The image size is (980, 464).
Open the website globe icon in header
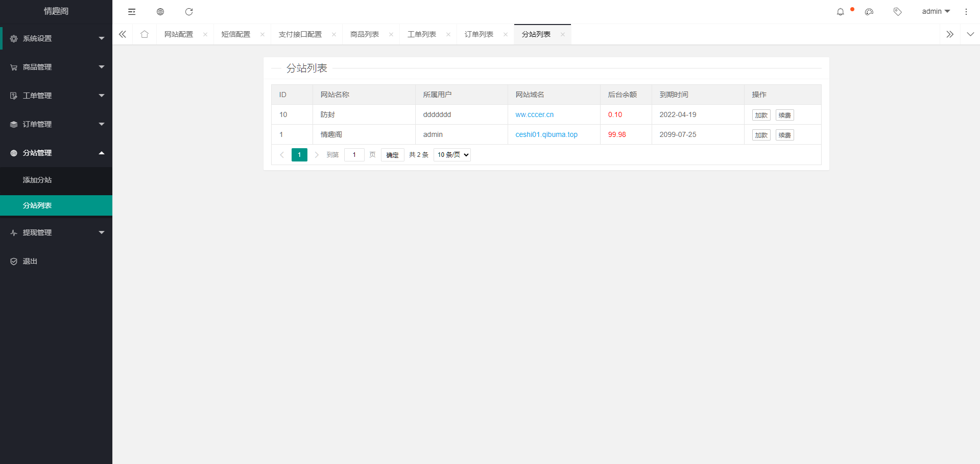[x=160, y=12]
